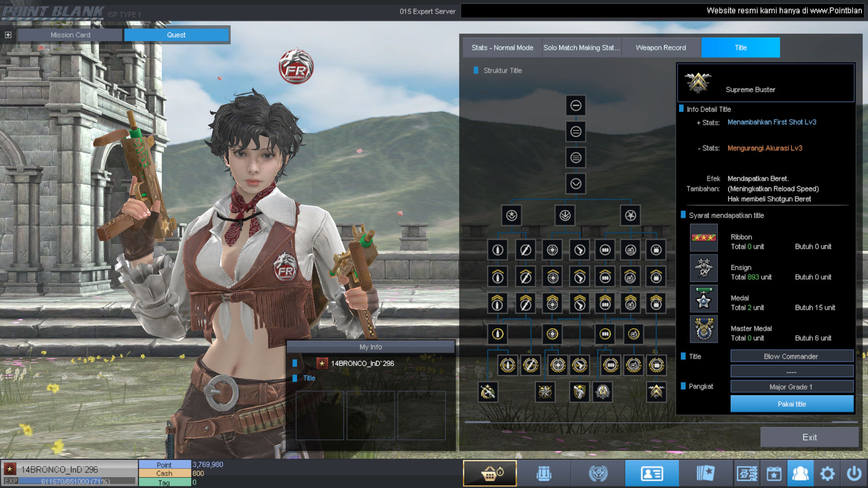
Task: Select the gold-ringed magazine title icon
Action: pyautogui.click(x=605, y=334)
